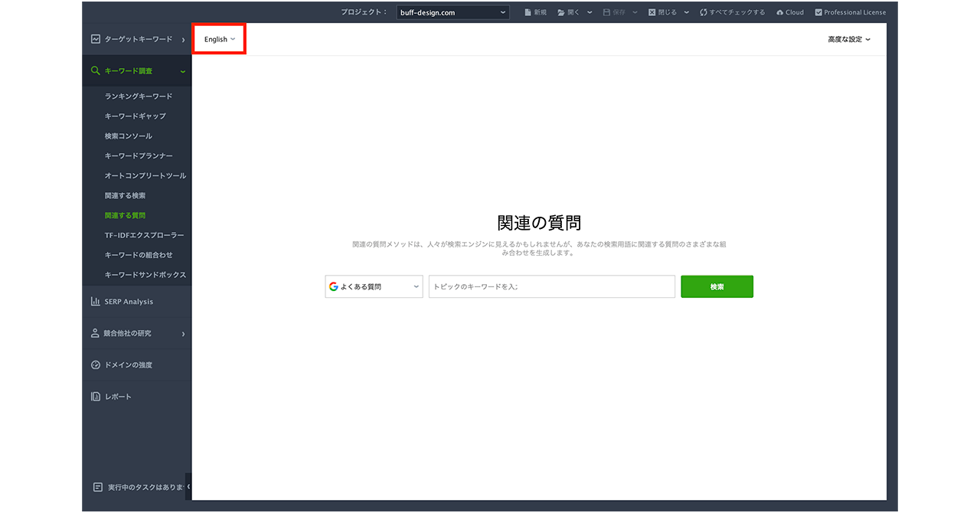Click the すべてチェックする refresh icon
The height and width of the screenshot is (513, 980).
click(703, 12)
